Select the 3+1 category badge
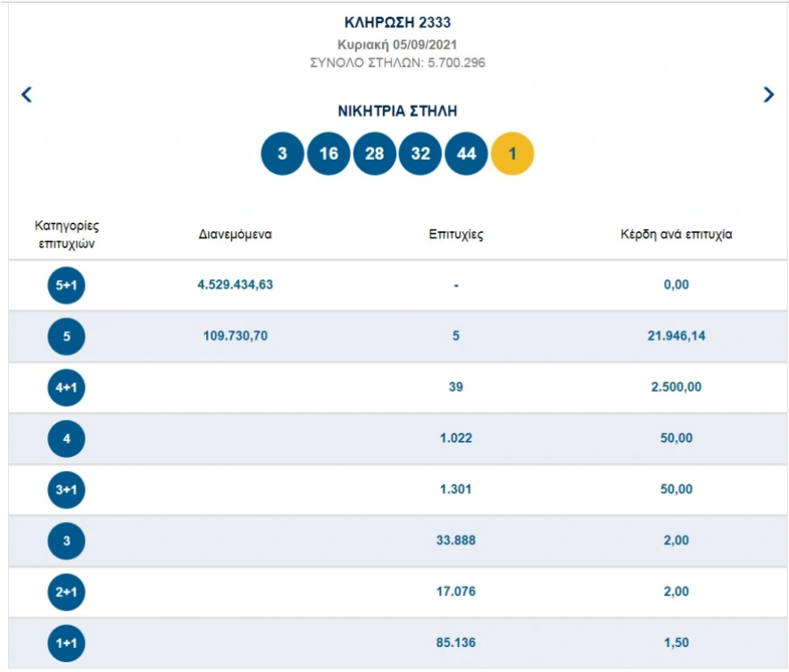Viewport: 789px width, 672px height. (x=66, y=489)
